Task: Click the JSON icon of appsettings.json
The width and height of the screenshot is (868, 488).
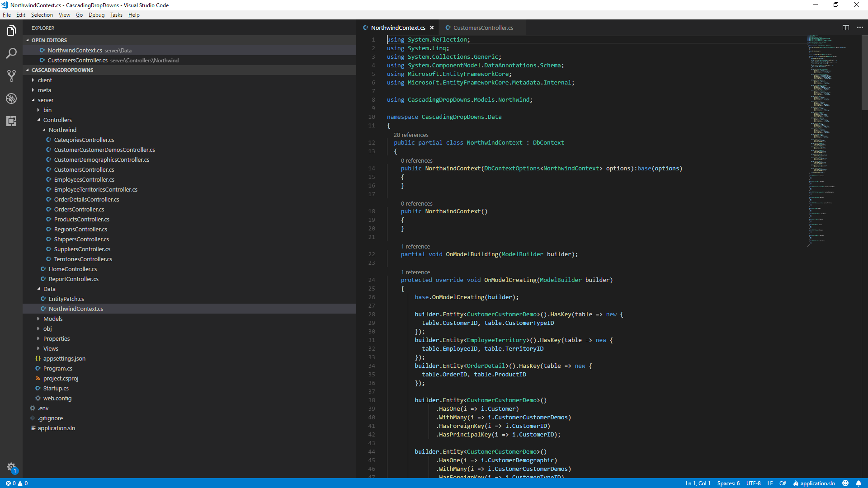Action: [x=38, y=359]
